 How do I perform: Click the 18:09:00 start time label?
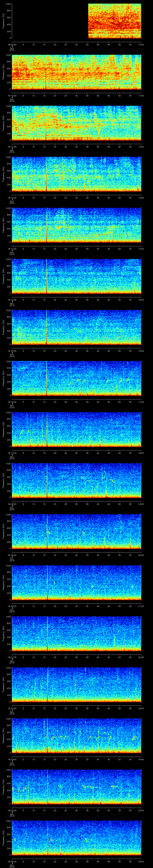pyautogui.click(x=12, y=44)
